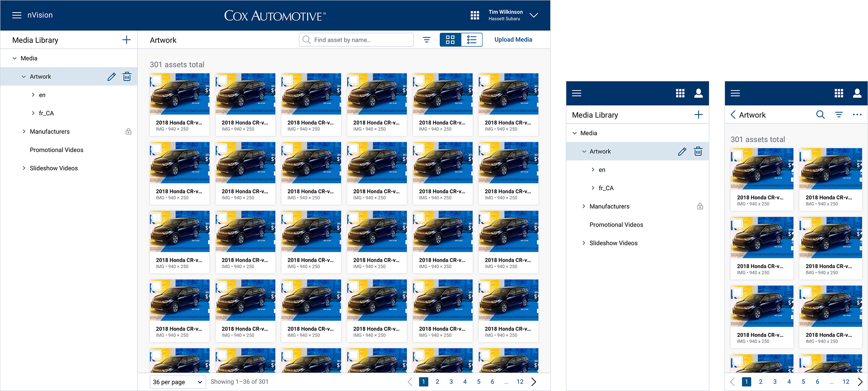The height and width of the screenshot is (391, 868).
Task: Open user account dropdown next to Tim Wilkinson
Action: pos(534,15)
